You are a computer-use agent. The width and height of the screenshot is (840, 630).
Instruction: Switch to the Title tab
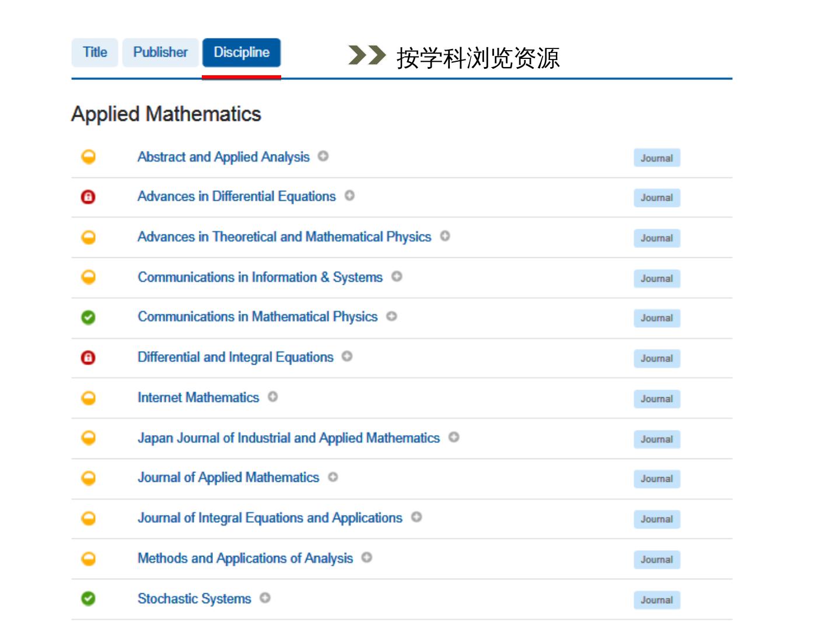coord(95,52)
